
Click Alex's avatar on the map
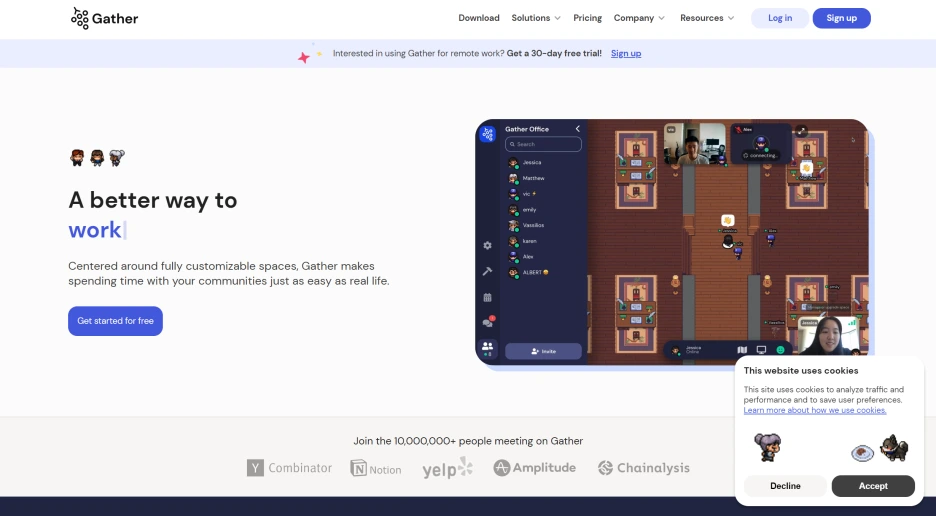(x=771, y=239)
